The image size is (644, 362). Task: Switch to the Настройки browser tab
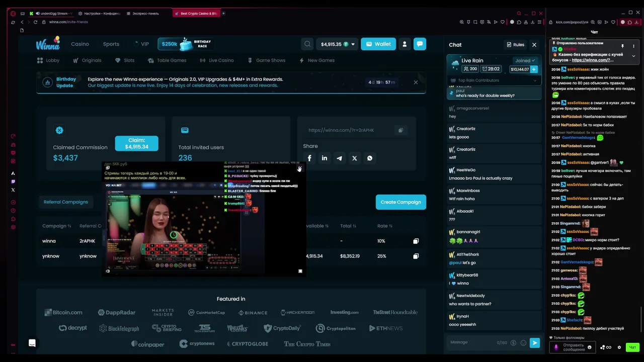tap(99, 14)
